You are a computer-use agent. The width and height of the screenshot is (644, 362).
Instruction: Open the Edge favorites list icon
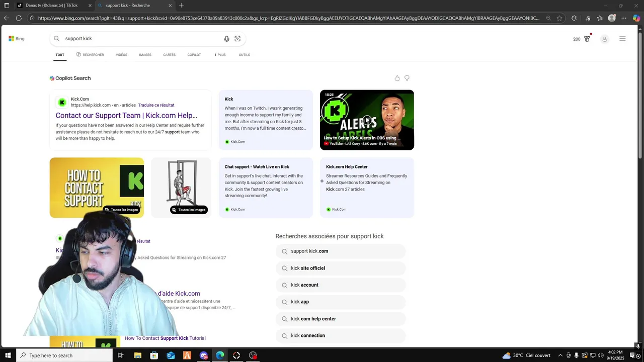600,18
